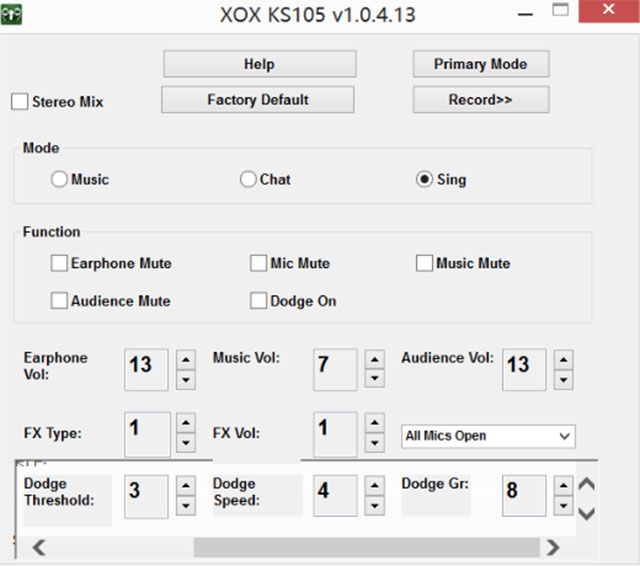Image resolution: width=640 pixels, height=566 pixels.
Task: Increase Dodge Gr value with up arrow
Action: (564, 486)
